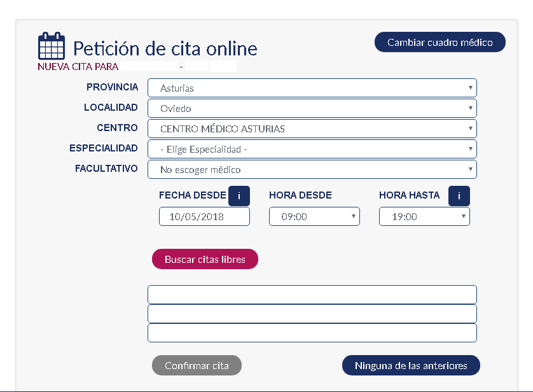Expand the FACULTATIVO doctor dropdown

coord(312,170)
